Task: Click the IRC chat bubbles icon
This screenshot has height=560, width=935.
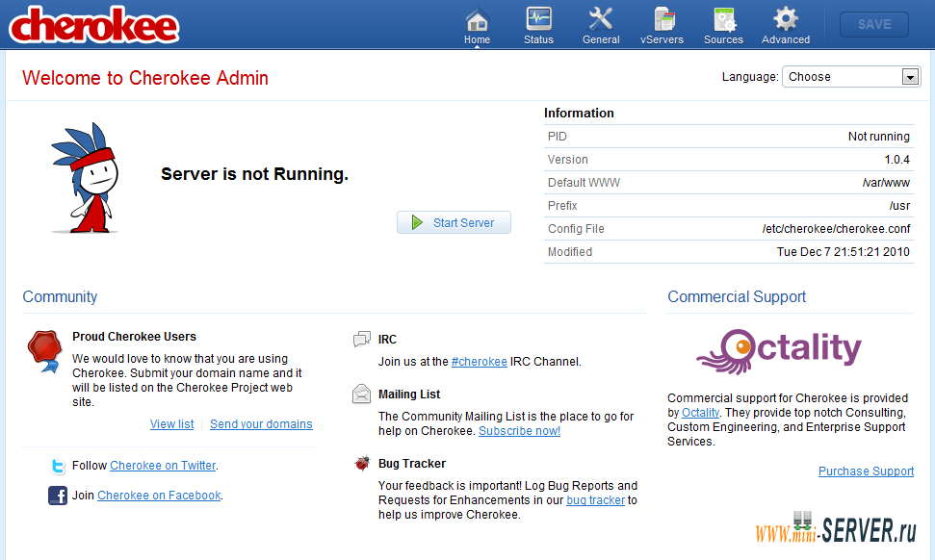Action: (361, 340)
